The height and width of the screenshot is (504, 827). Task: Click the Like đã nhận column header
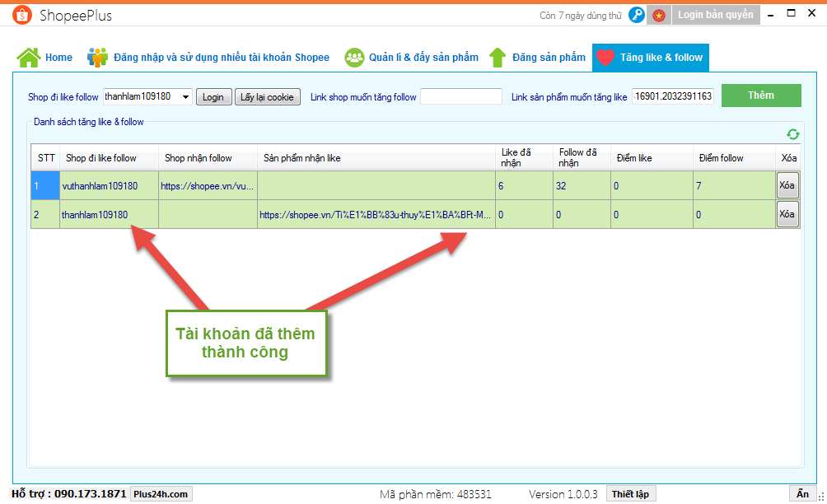524,157
